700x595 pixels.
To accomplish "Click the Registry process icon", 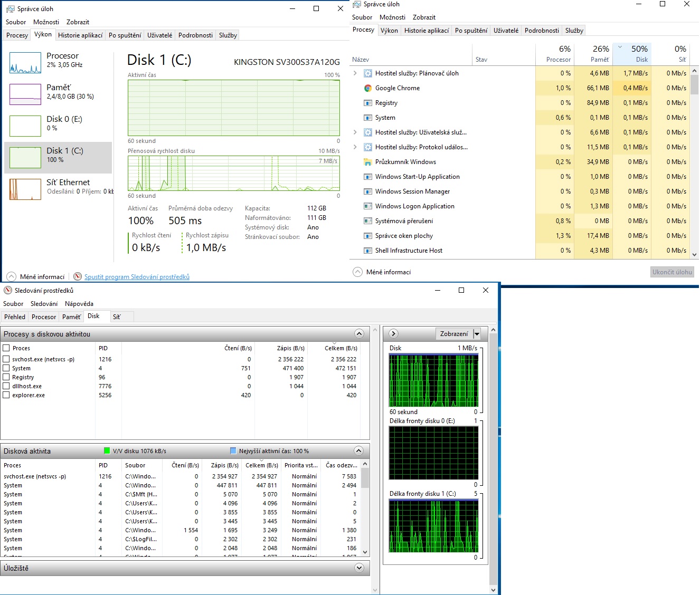I will (368, 103).
